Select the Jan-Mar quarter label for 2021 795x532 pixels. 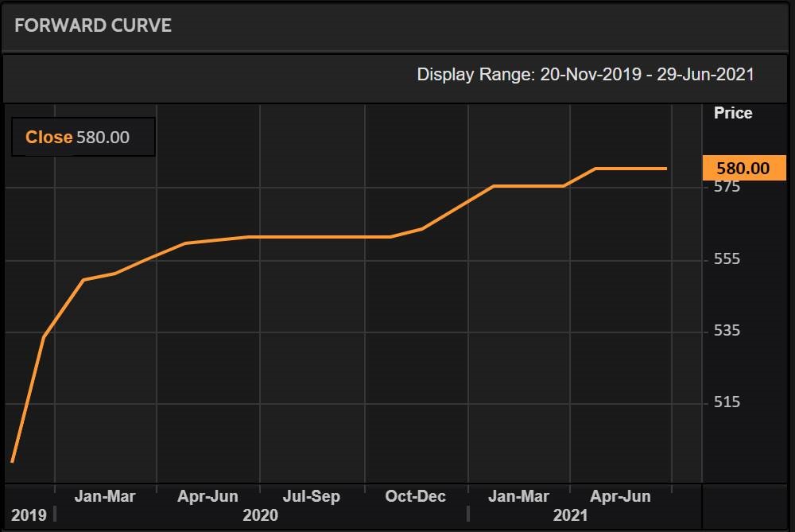(x=518, y=496)
